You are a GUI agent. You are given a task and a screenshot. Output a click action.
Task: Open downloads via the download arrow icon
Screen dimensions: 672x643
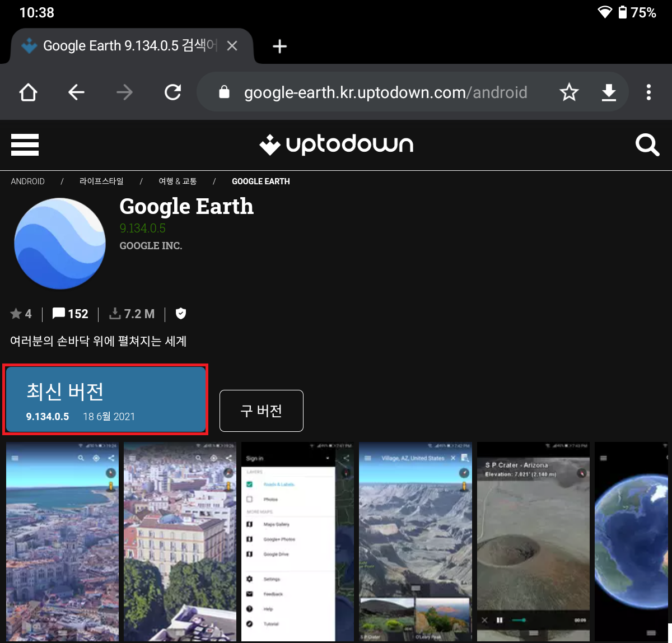(609, 92)
